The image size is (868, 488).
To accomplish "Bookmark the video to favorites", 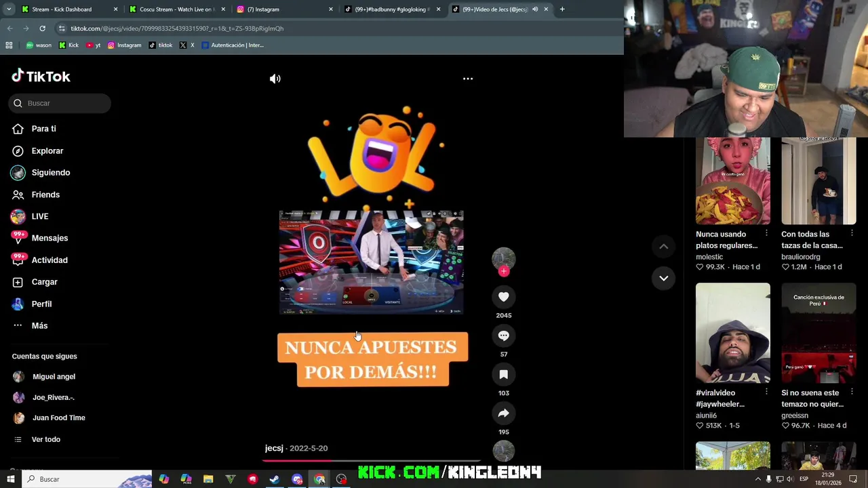I will (x=503, y=374).
